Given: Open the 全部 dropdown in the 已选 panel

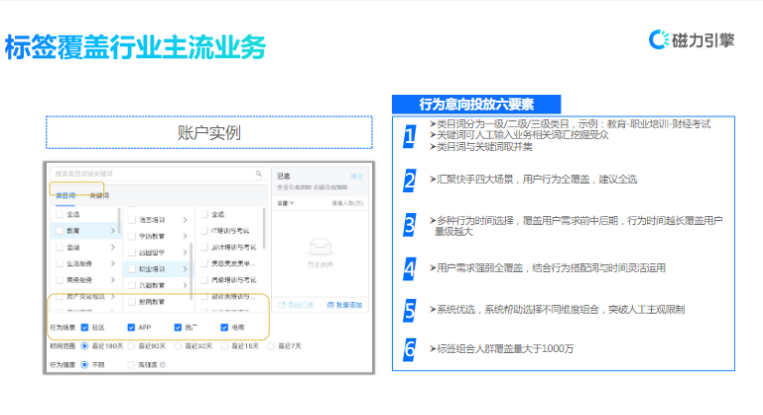Looking at the screenshot, I should pos(286,203).
